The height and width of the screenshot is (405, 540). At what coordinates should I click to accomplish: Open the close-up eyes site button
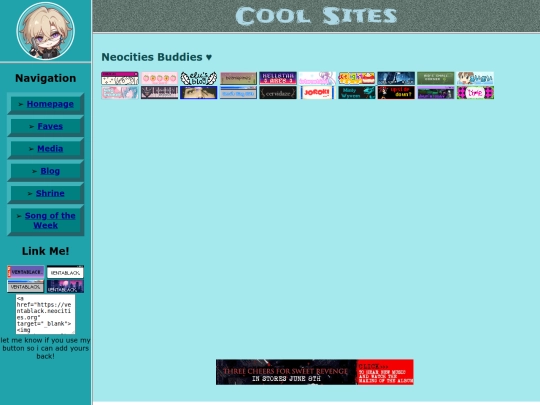(199, 93)
